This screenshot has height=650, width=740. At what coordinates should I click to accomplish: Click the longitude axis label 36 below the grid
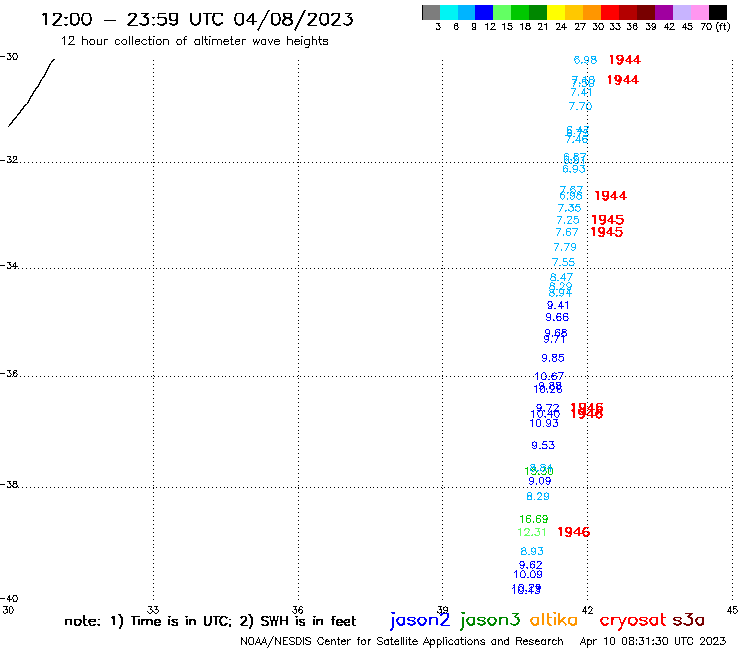tap(298, 610)
